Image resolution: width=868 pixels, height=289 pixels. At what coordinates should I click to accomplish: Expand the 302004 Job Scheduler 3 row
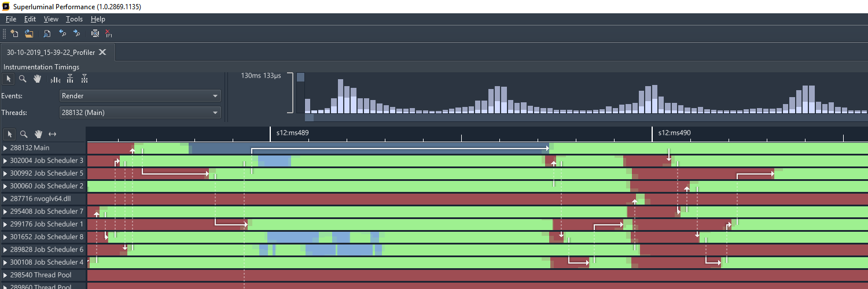[x=5, y=161]
